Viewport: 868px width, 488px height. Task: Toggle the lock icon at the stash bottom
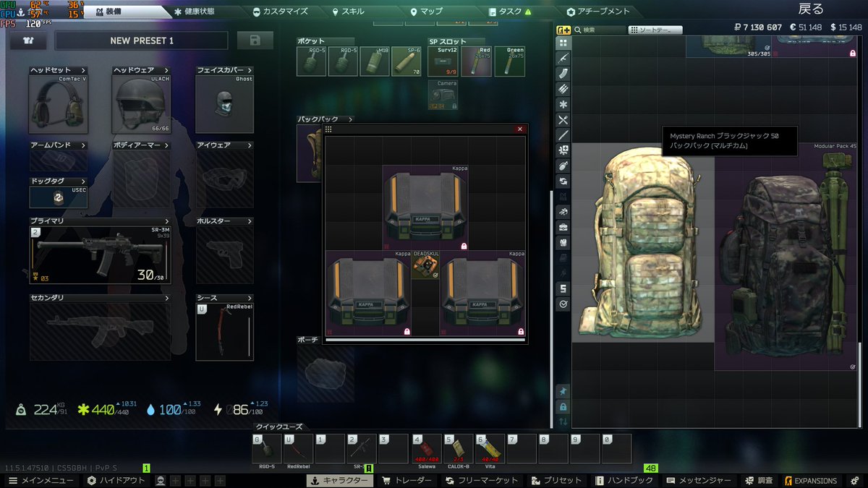pos(563,406)
